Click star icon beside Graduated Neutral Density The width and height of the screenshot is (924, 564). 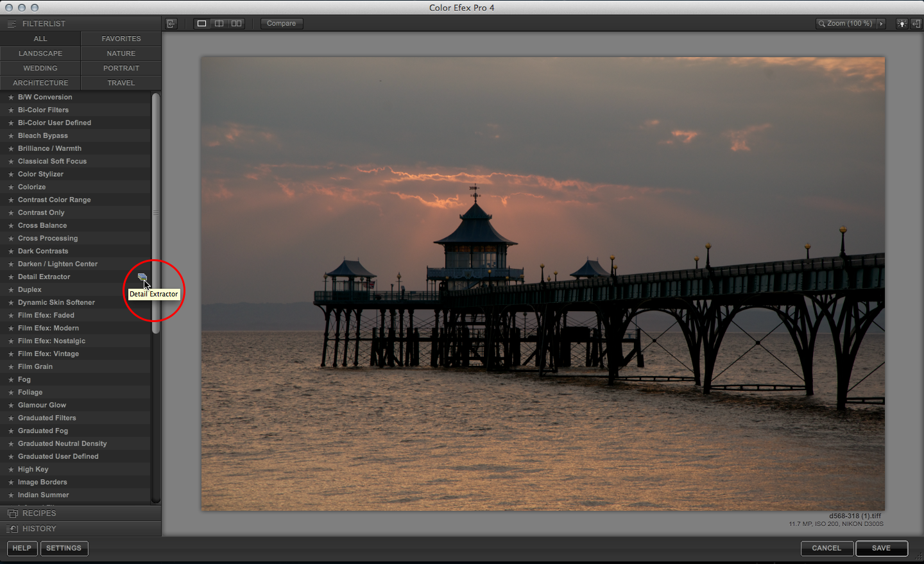click(x=11, y=444)
